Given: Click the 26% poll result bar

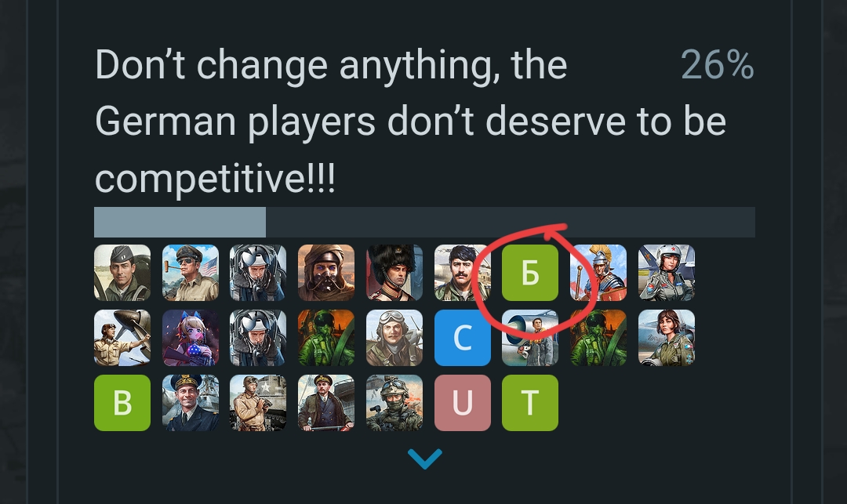Looking at the screenshot, I should [424, 222].
